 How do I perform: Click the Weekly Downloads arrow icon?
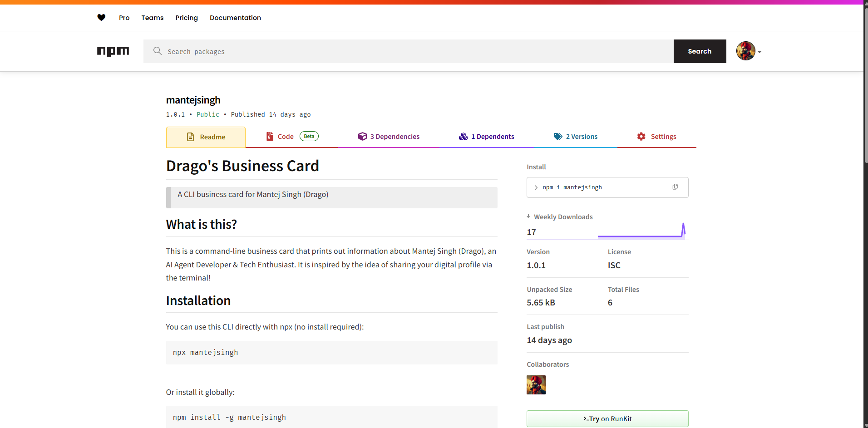click(x=528, y=216)
